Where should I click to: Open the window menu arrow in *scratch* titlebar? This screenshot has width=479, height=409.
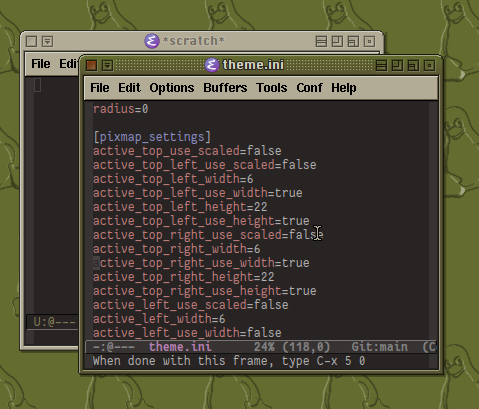click(47, 41)
